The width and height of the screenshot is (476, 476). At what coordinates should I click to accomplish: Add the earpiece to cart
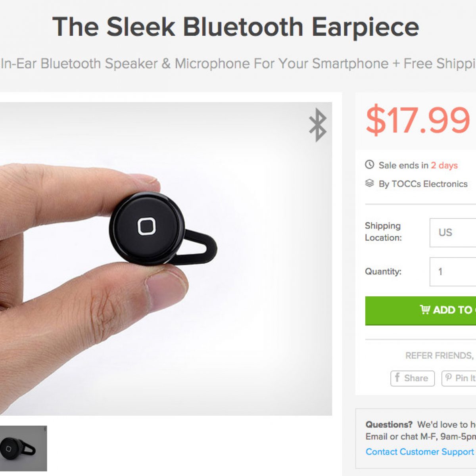[420, 310]
